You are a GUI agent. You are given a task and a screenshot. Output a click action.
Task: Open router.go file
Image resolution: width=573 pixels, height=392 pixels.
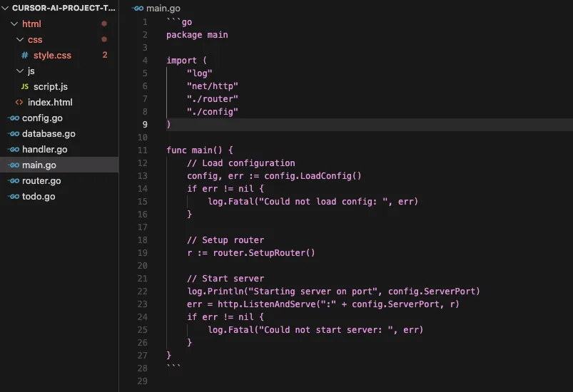pyautogui.click(x=41, y=180)
